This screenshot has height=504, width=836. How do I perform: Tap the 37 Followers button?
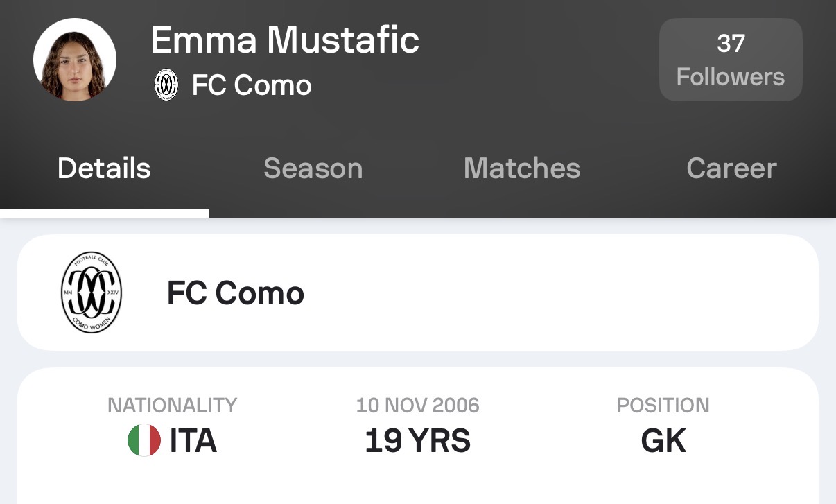[730, 60]
